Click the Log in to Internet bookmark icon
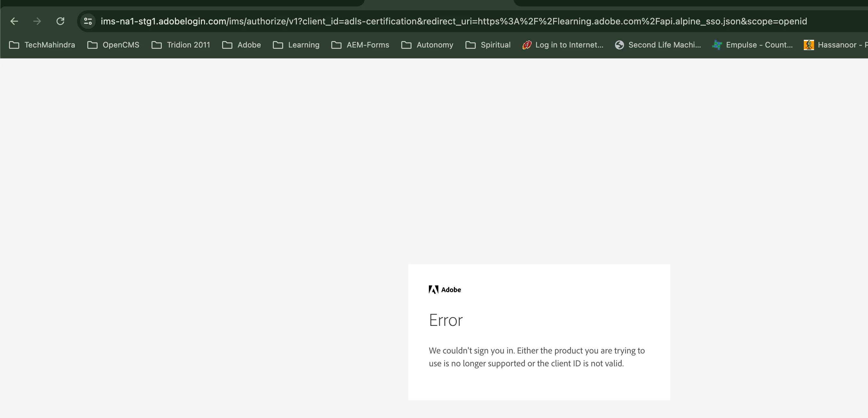The width and height of the screenshot is (868, 418). coord(527,45)
